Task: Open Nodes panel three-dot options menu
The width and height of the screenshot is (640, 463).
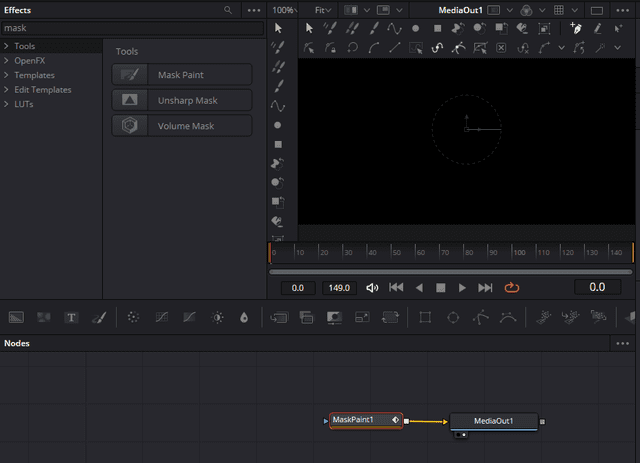Action: (x=622, y=343)
